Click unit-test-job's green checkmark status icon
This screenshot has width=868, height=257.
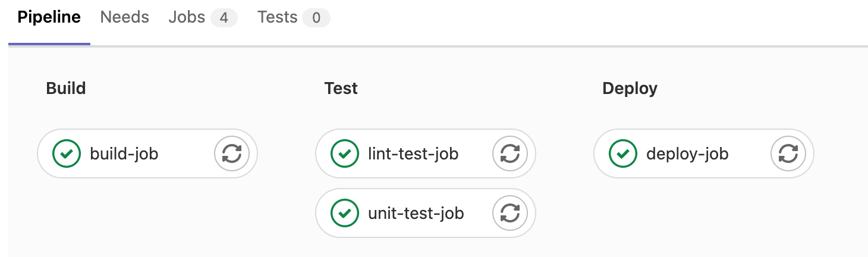(345, 213)
